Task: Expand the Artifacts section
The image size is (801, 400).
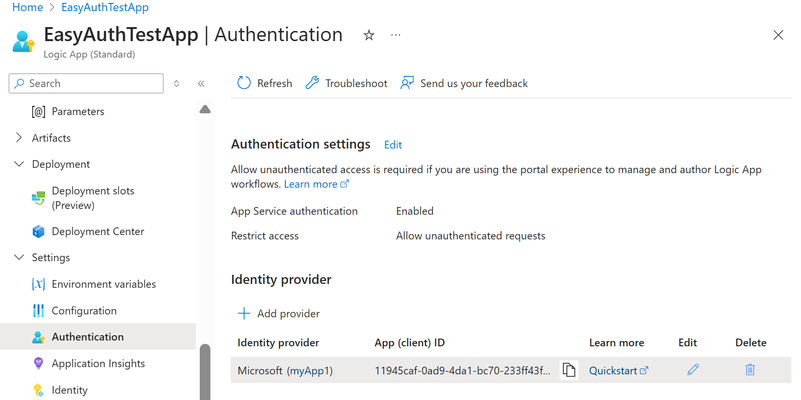Action: [x=19, y=138]
